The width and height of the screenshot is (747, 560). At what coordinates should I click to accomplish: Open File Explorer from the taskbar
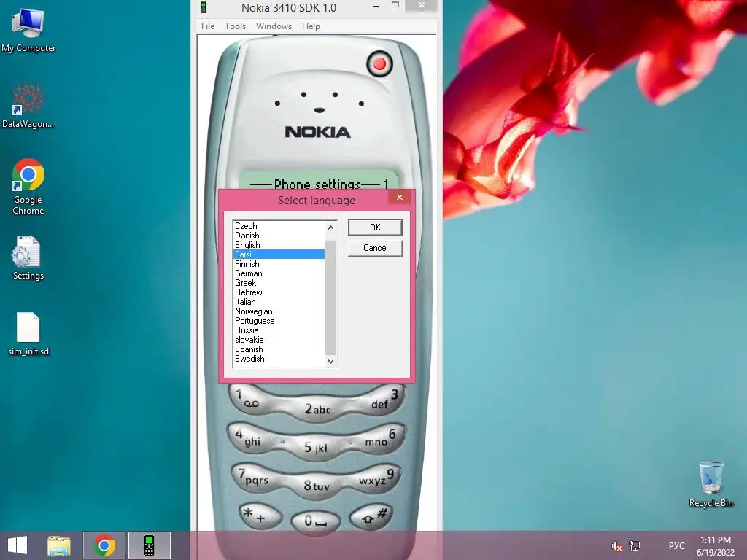tap(59, 545)
